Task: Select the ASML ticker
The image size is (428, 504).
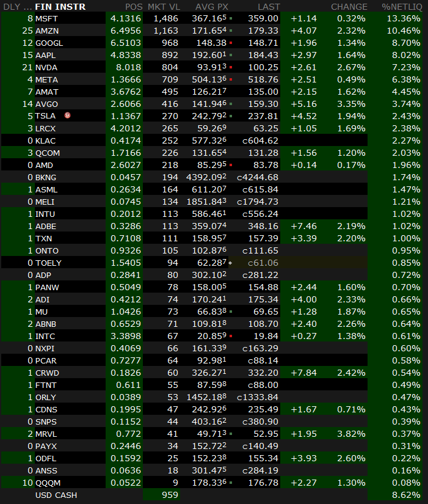Action: 46,189
